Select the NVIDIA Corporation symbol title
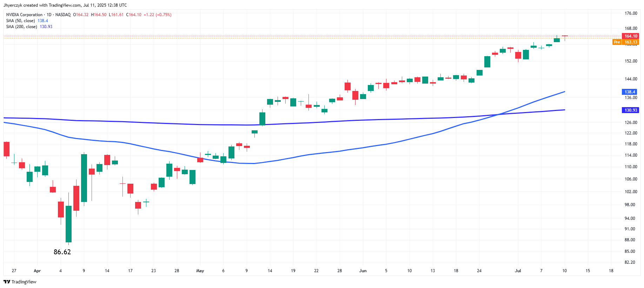The width and height of the screenshot is (644, 288). [24, 15]
